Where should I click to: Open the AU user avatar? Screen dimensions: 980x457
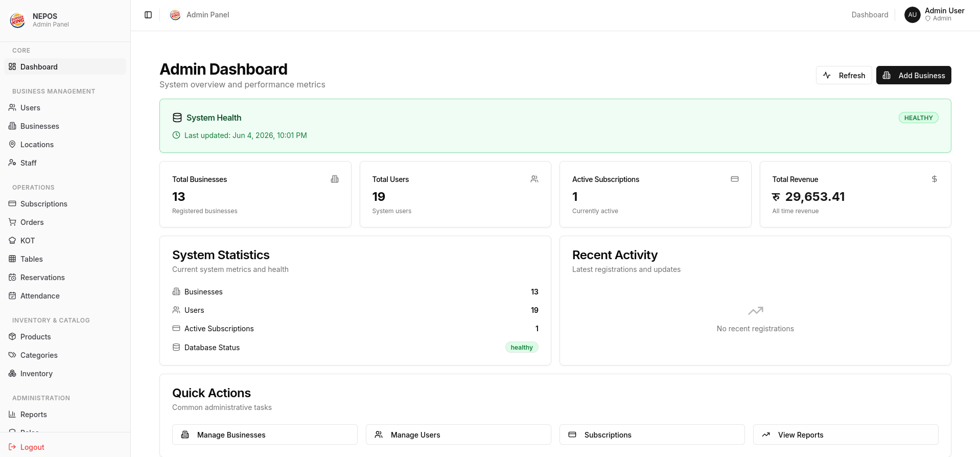click(913, 15)
